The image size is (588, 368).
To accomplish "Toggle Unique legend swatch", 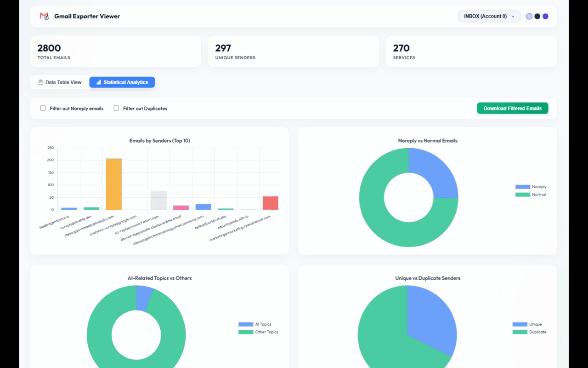I will (520, 324).
